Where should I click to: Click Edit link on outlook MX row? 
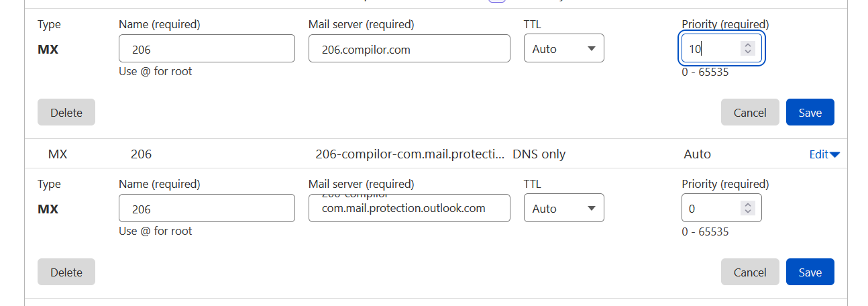[x=818, y=154]
